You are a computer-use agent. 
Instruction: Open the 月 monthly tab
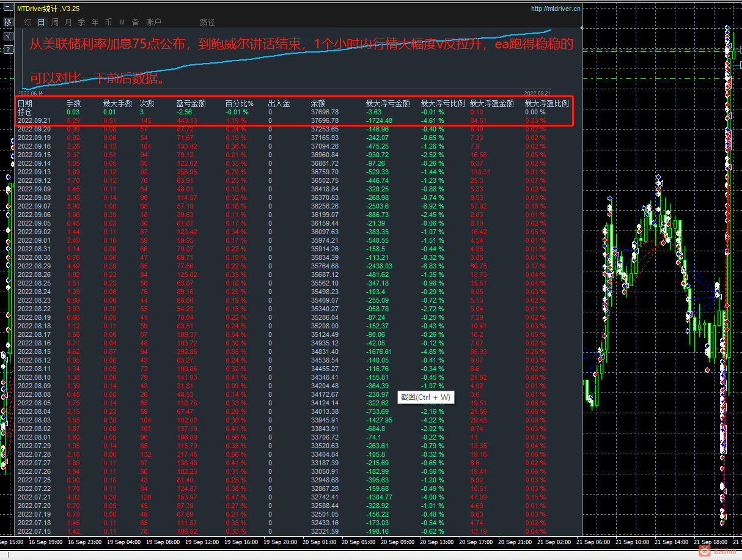68,22
